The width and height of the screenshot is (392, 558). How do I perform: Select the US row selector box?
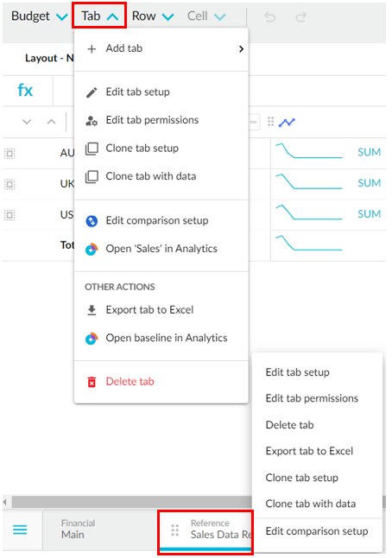(x=9, y=215)
